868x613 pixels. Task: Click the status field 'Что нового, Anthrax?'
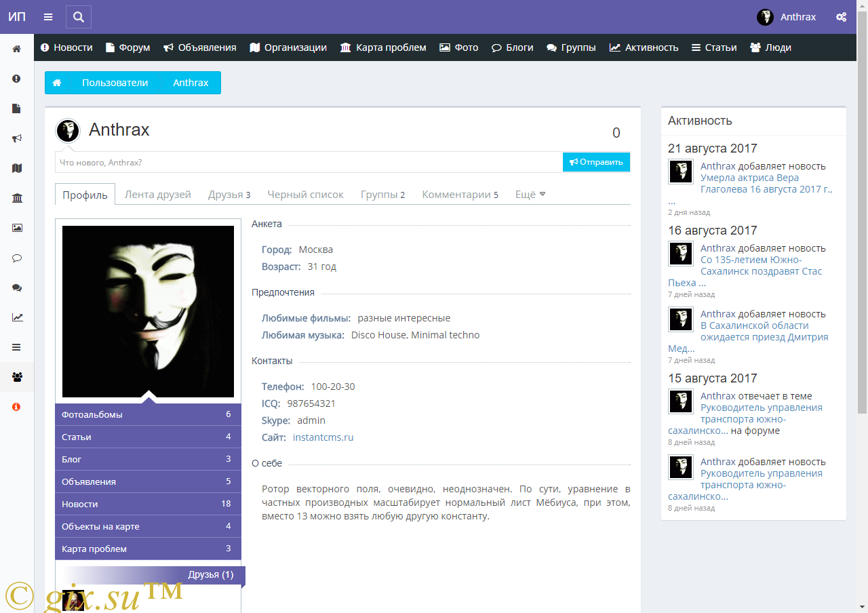(309, 162)
